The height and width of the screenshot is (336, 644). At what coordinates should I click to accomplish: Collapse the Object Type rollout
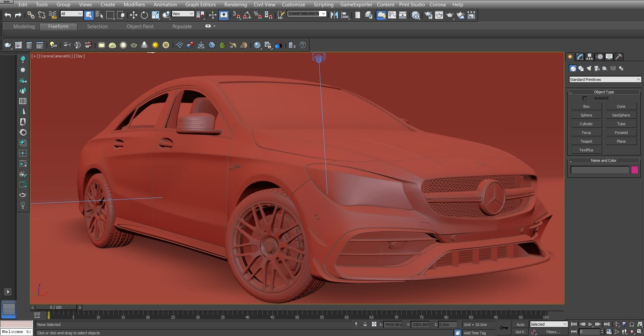[x=604, y=92]
